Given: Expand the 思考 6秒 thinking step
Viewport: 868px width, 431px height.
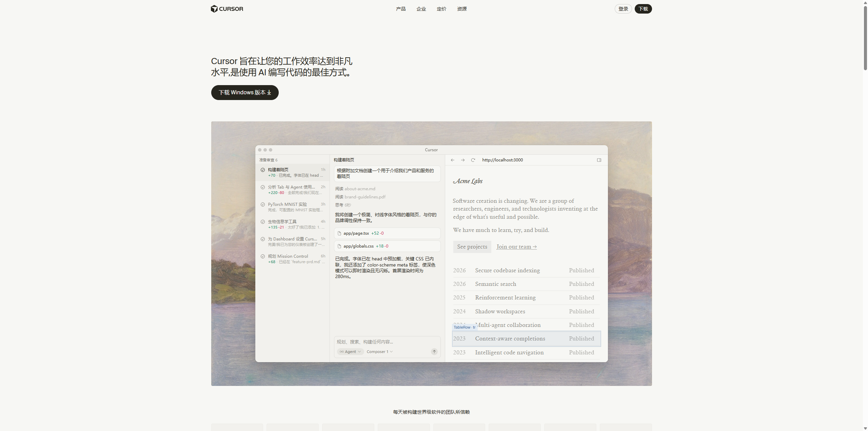Looking at the screenshot, I should click(x=343, y=205).
